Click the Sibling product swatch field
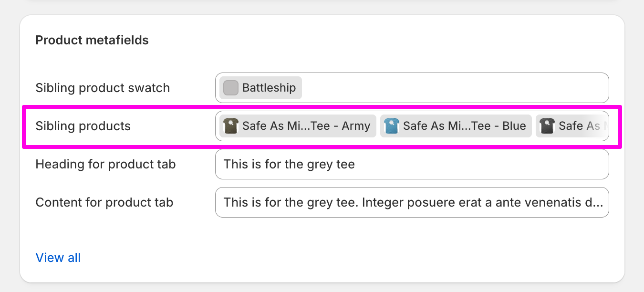 [412, 88]
